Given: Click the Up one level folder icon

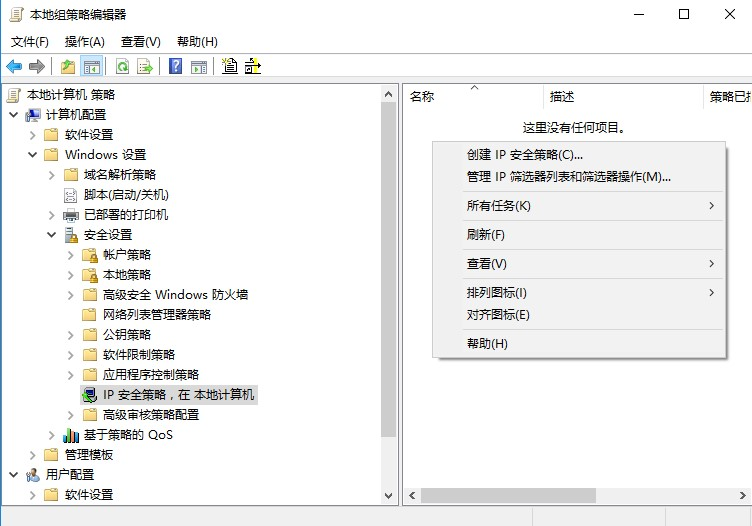Looking at the screenshot, I should [68, 66].
